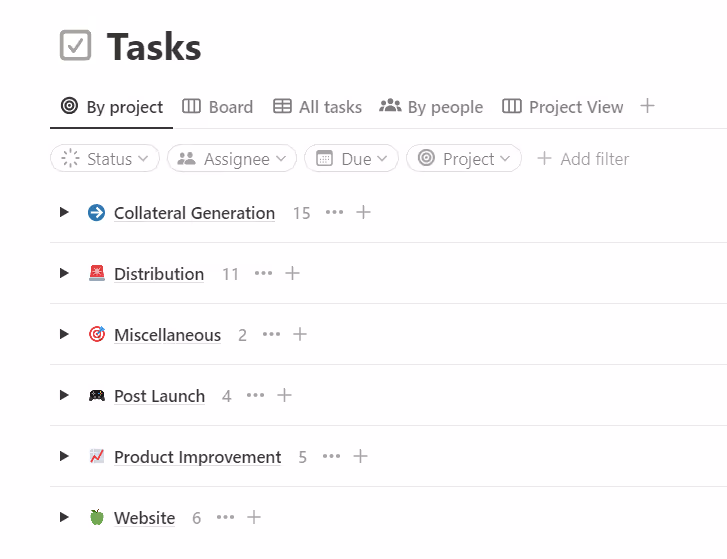Open the more options dots for Distribution
This screenshot has height=559, width=727.
263,273
